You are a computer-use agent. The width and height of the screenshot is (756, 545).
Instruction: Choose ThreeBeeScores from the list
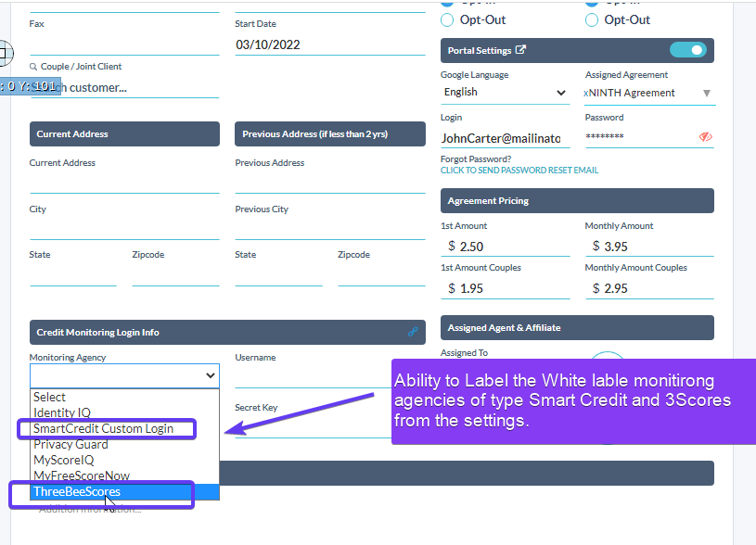[124, 491]
